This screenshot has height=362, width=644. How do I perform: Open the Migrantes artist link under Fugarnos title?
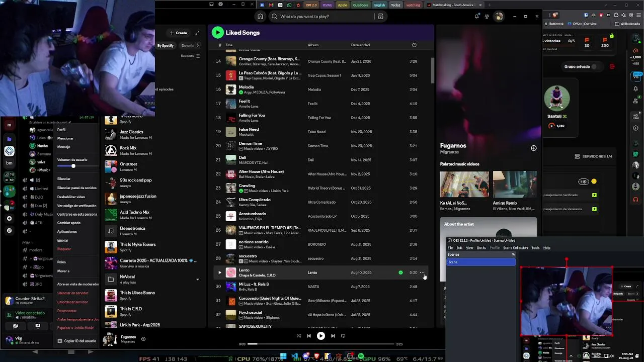click(449, 152)
